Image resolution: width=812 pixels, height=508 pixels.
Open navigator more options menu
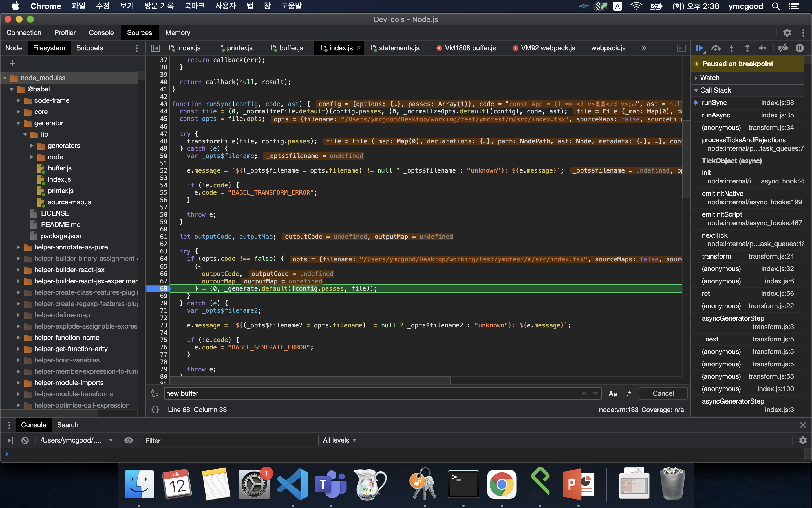tap(136, 48)
